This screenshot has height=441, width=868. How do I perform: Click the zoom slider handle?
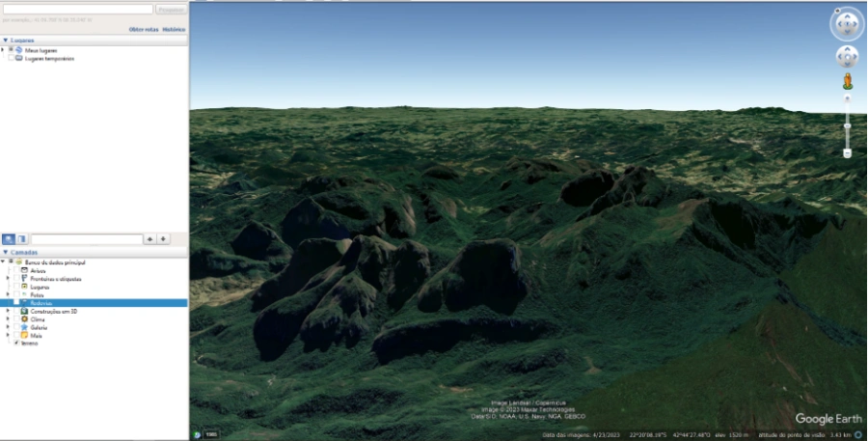[847, 126]
